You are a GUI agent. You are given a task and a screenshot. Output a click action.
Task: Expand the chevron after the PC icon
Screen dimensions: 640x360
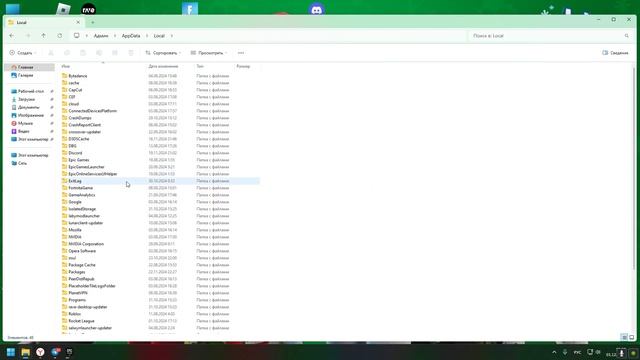click(87, 36)
